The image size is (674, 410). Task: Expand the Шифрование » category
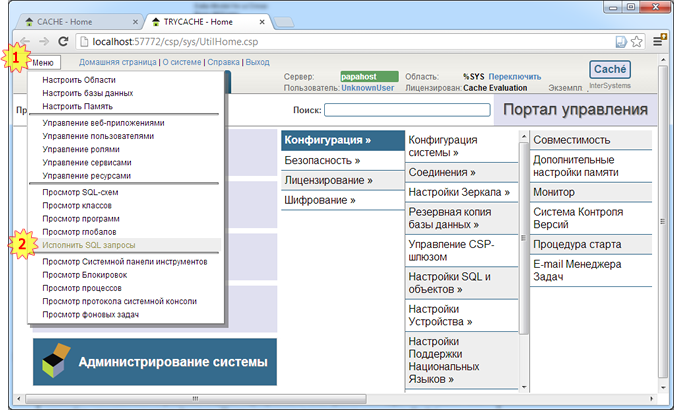(343, 200)
